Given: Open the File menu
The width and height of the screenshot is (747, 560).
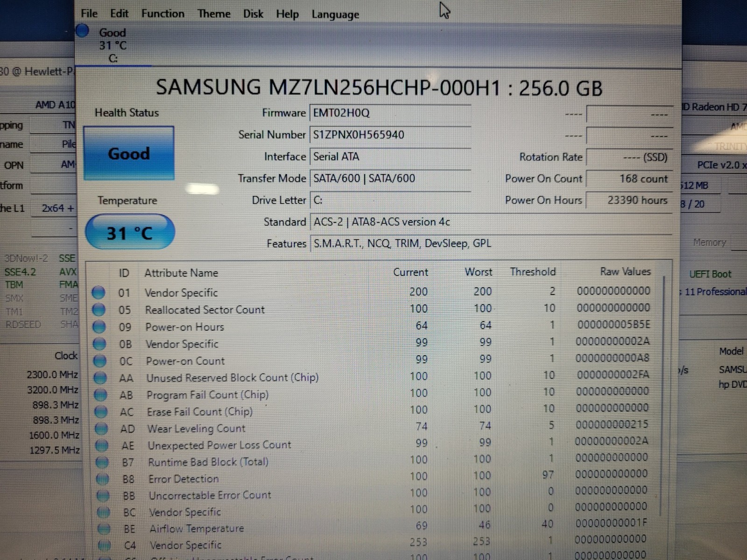Looking at the screenshot, I should point(89,14).
